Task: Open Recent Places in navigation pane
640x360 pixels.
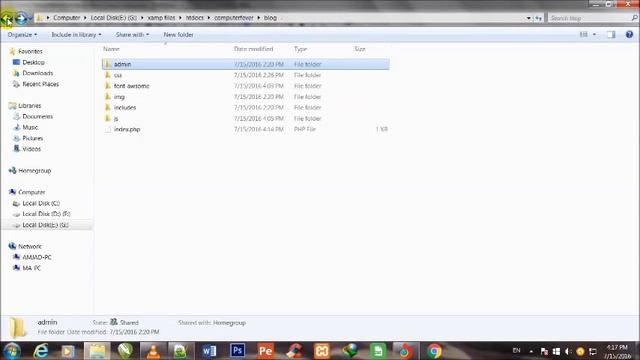Action: click(36, 84)
